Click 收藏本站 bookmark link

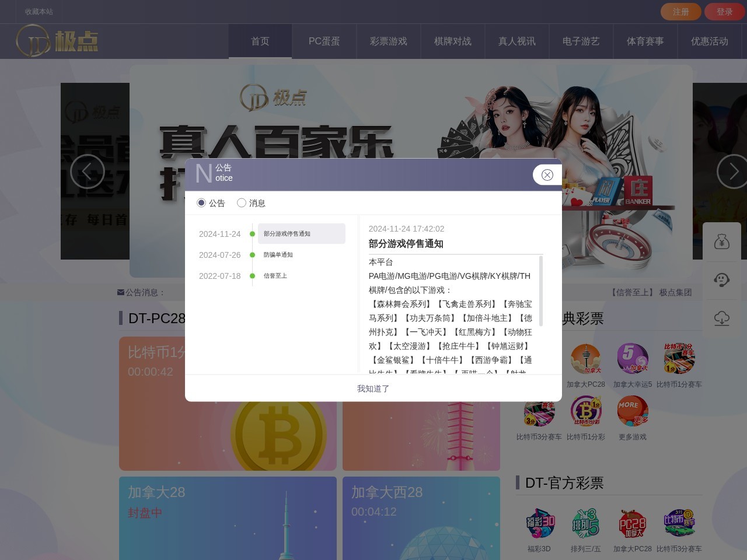pos(39,12)
